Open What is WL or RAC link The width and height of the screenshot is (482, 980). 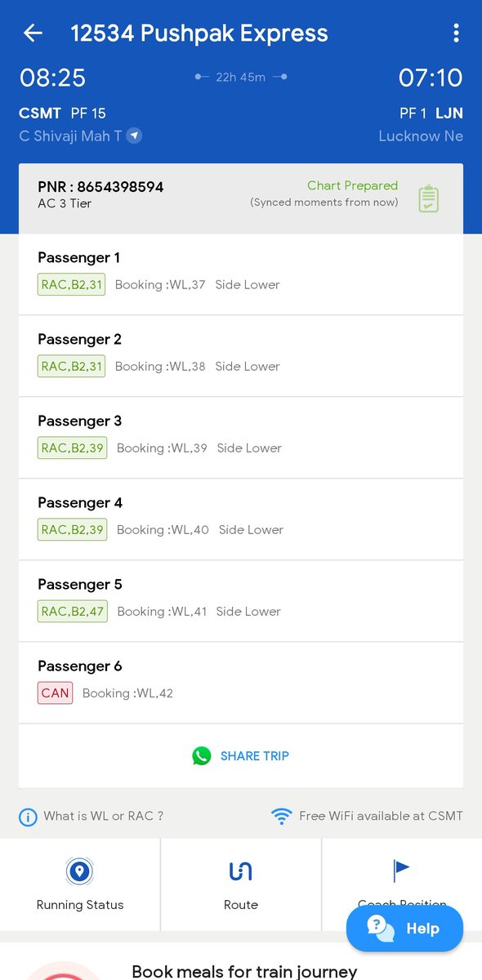tap(104, 816)
